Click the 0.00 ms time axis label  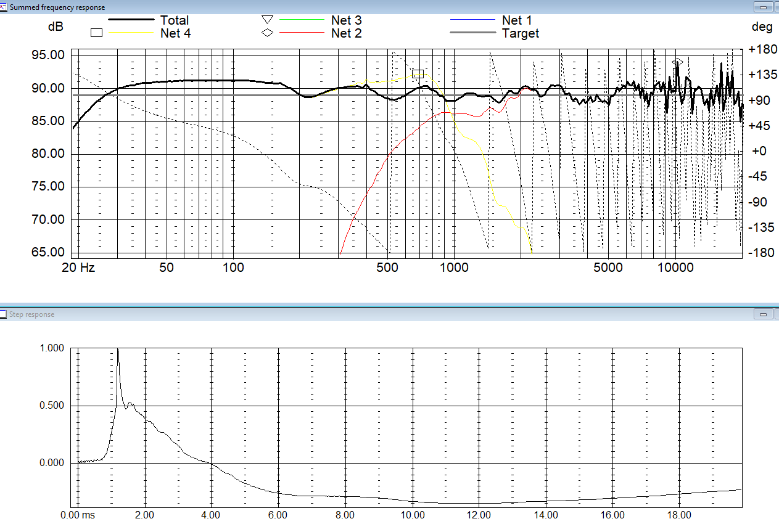coord(78,515)
